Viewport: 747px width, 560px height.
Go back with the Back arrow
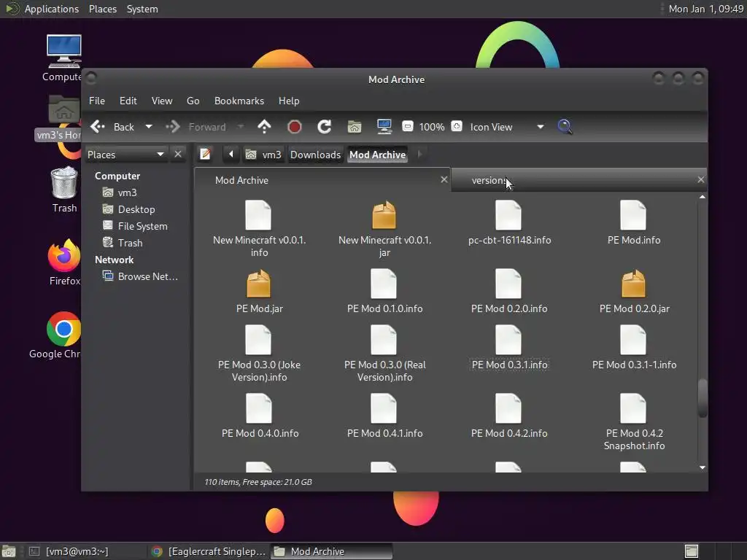(x=112, y=127)
